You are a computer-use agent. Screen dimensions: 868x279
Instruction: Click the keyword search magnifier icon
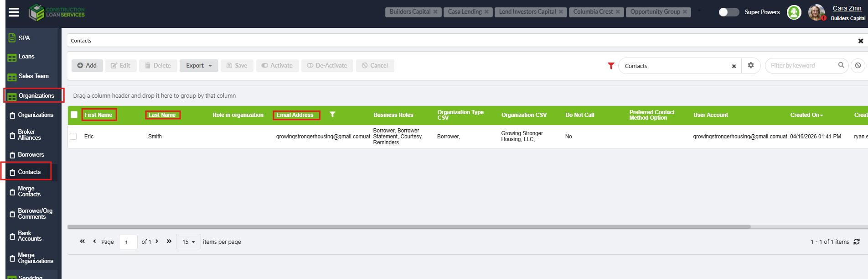841,65
